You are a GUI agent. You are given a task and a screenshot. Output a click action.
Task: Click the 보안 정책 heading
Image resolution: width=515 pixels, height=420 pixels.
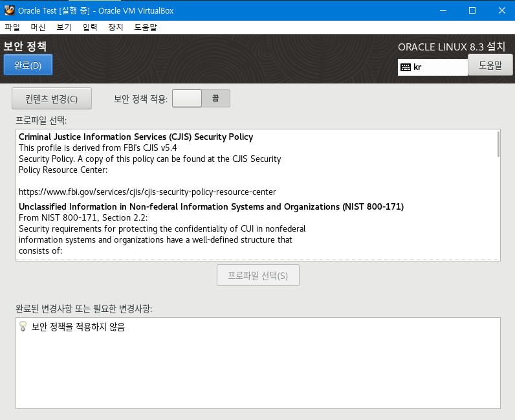coord(25,46)
